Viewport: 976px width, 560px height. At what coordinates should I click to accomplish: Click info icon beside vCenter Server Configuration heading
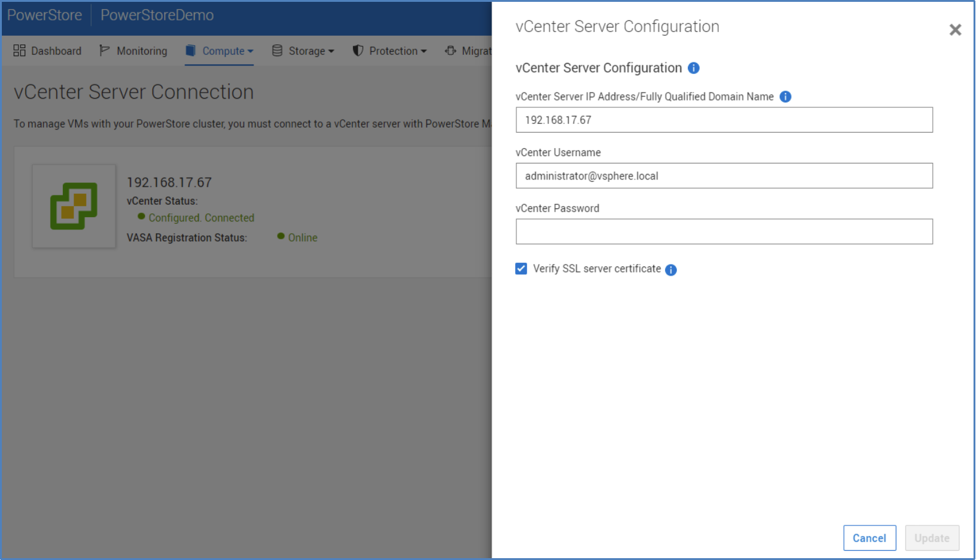(693, 68)
